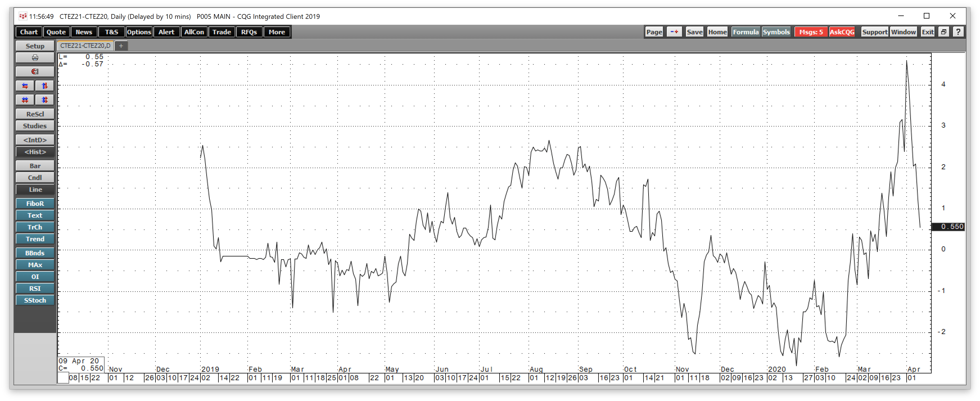
Task: Open a new chart tab with plus button
Action: pos(121,46)
